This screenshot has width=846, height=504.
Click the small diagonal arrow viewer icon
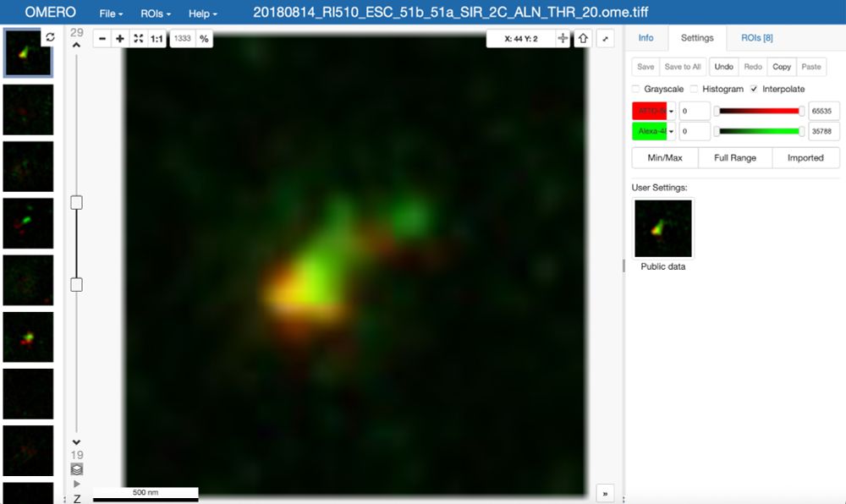pyautogui.click(x=606, y=38)
